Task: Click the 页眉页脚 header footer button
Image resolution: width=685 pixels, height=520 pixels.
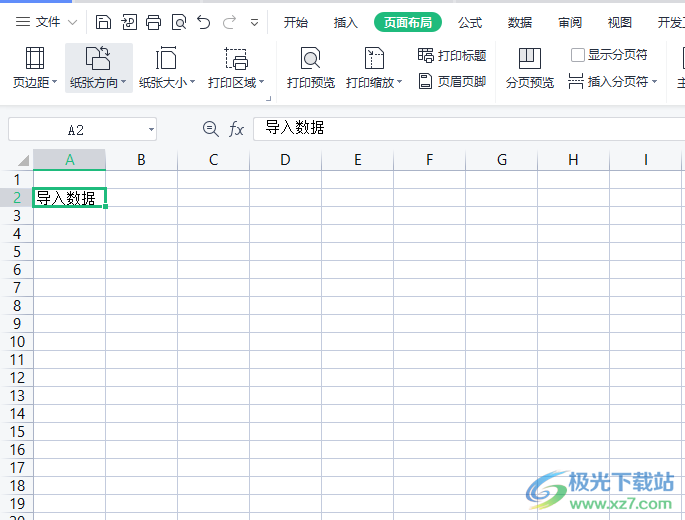Action: pos(452,81)
